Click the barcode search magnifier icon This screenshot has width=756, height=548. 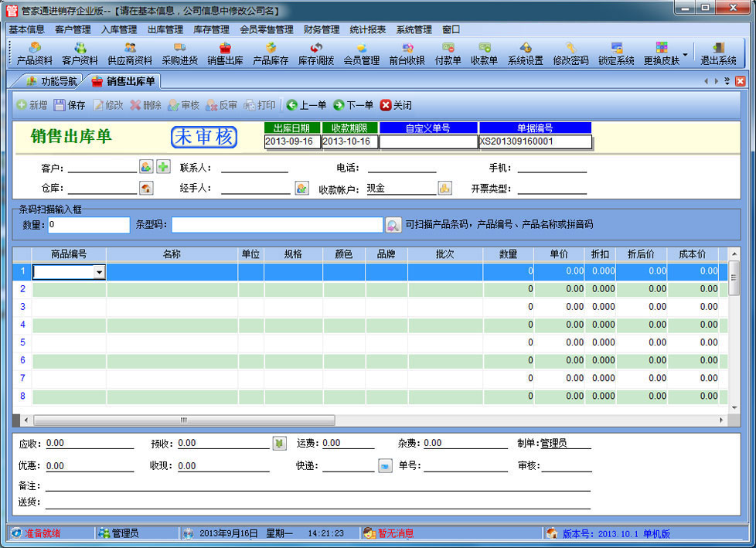coord(393,225)
